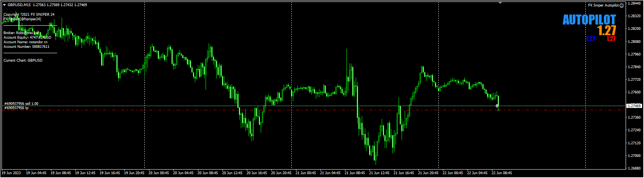Click the small red 1.27 value

coord(611,39)
